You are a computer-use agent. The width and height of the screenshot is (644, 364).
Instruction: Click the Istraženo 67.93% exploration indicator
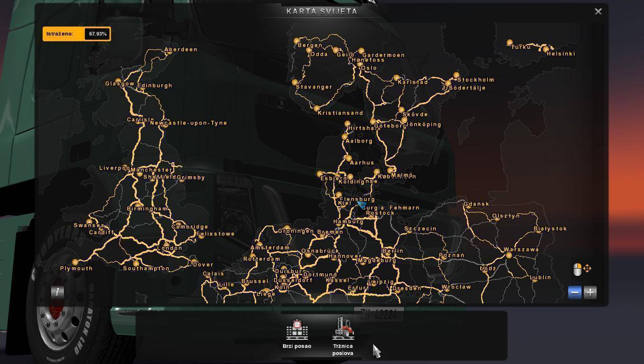point(77,34)
